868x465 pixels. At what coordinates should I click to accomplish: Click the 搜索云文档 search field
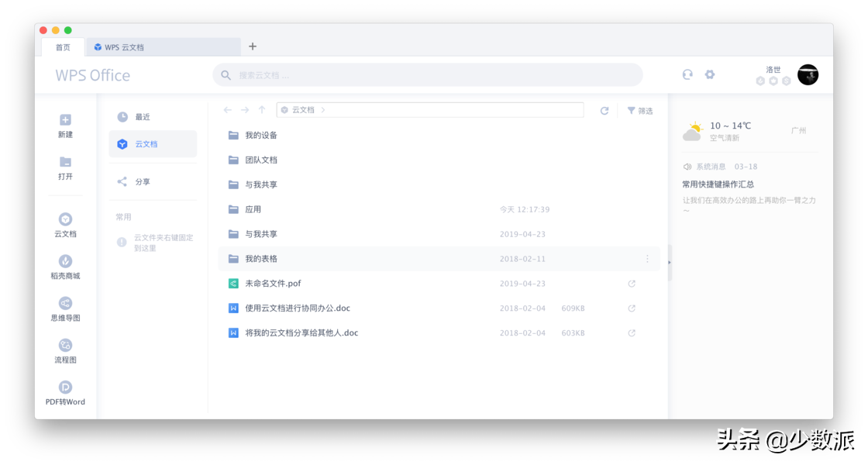coord(427,75)
